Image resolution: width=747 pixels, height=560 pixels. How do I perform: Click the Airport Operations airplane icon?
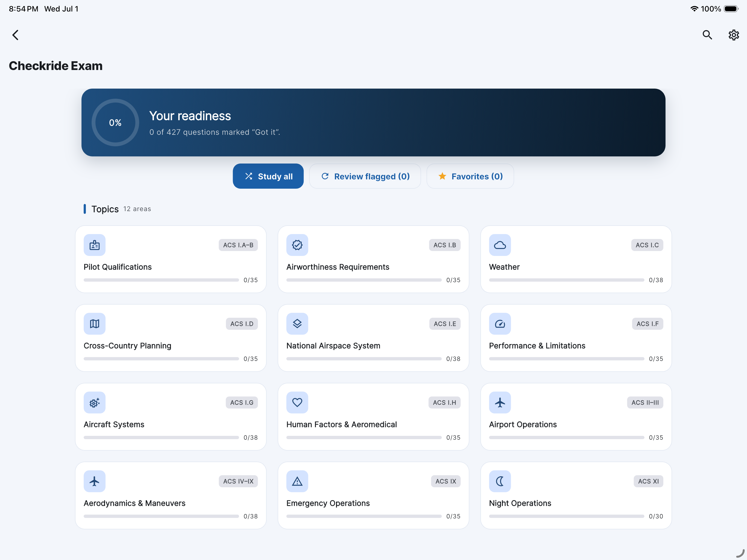500,402
